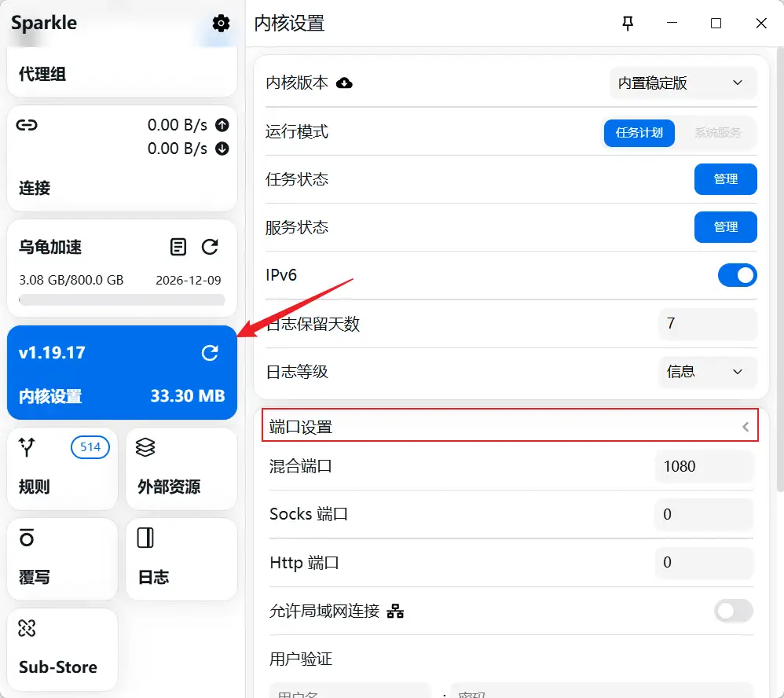Image resolution: width=784 pixels, height=698 pixels.
Task: Restart the core via v1.19.17 refresh icon
Action: click(x=210, y=353)
